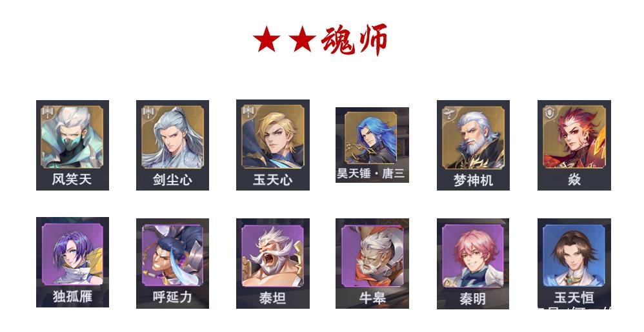The height and width of the screenshot is (332, 644).
Task: Click the leaf class icon on 梦神机 card
Action: pyautogui.click(x=449, y=113)
